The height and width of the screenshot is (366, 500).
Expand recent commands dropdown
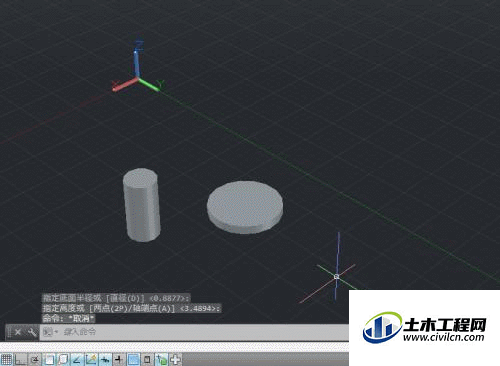[x=51, y=332]
